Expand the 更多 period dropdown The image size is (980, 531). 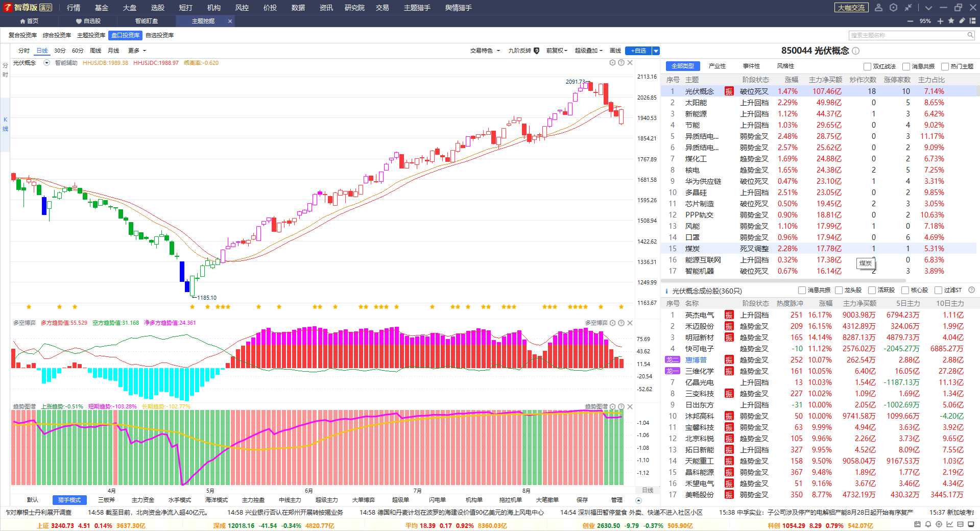pos(137,51)
